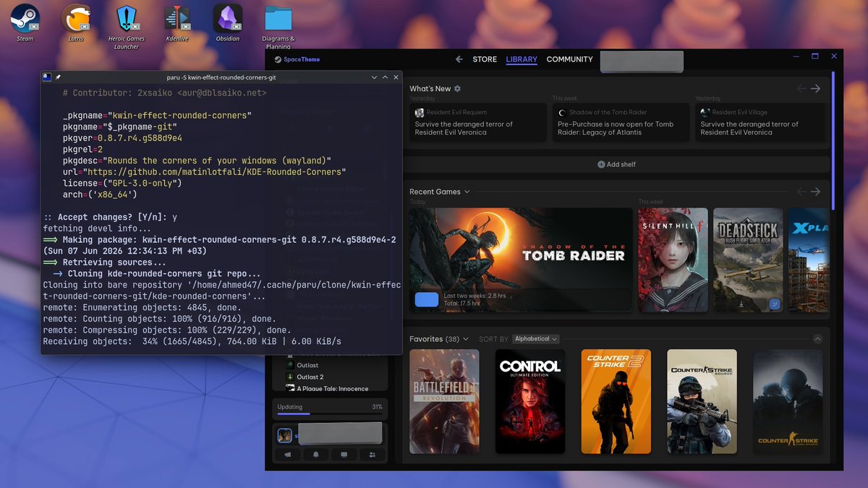Click the plus icon on Add shelf
Viewport: 868px width, 488px height.
[601, 164]
